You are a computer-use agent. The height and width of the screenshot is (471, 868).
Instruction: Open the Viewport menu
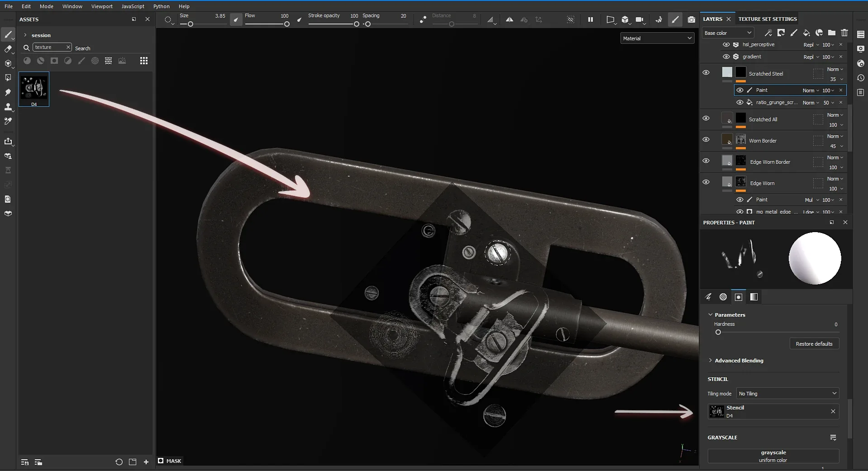102,6
